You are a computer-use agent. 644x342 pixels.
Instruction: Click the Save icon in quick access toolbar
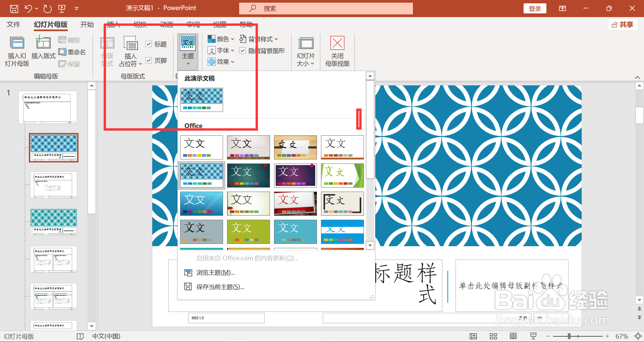coord(14,9)
